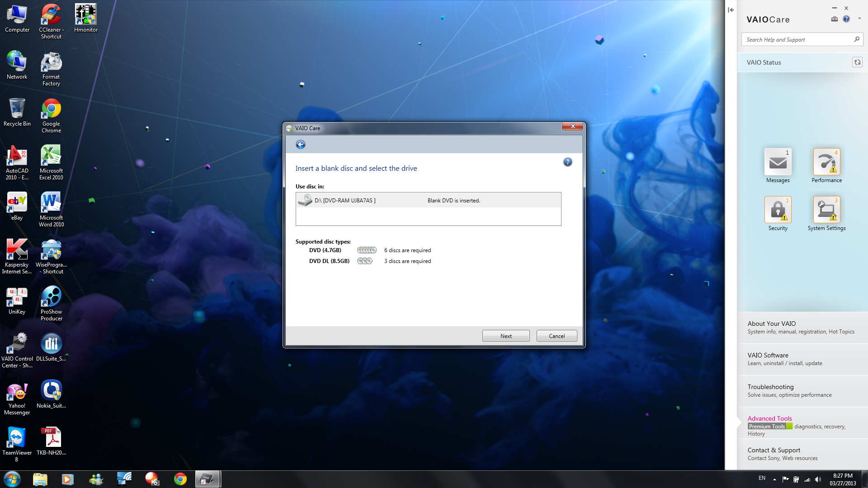
Task: Open the System Settings status tile
Action: point(826,214)
